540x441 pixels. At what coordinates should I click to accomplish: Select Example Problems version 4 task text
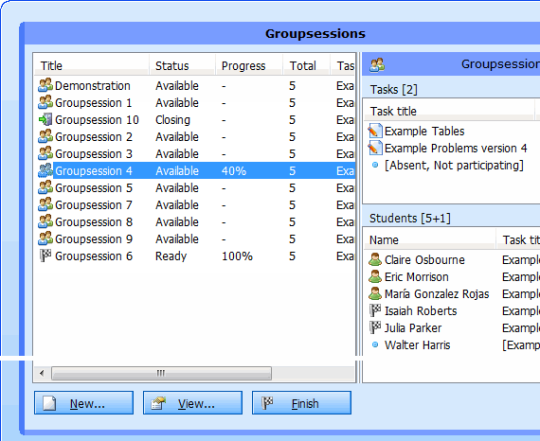click(456, 148)
